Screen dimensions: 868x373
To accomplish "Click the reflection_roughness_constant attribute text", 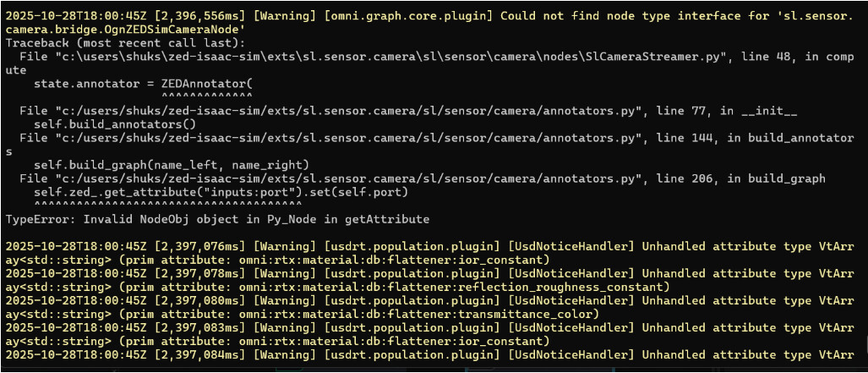I will point(563,287).
